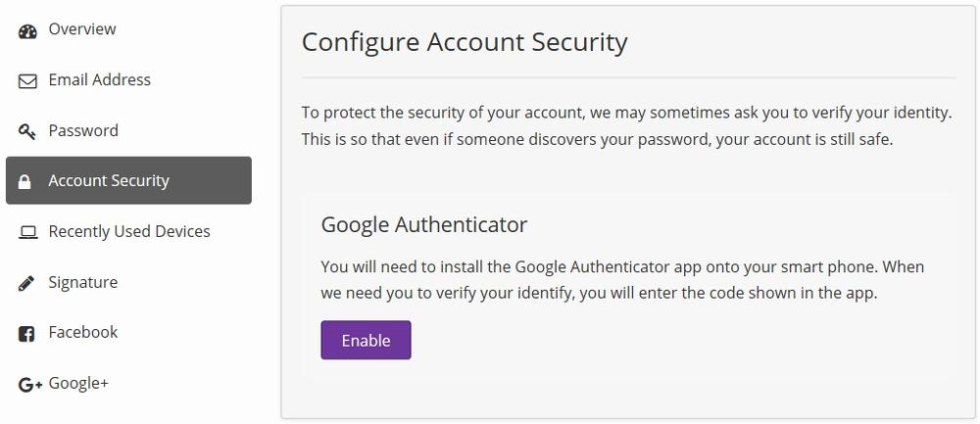Image resolution: width=980 pixels, height=424 pixels.
Task: Open the Overview menu label
Action: [82, 29]
